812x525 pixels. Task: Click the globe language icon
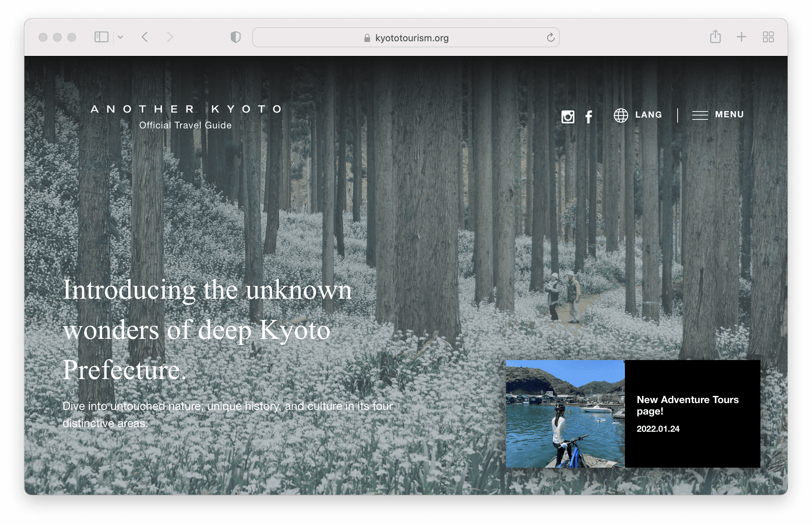[621, 115]
